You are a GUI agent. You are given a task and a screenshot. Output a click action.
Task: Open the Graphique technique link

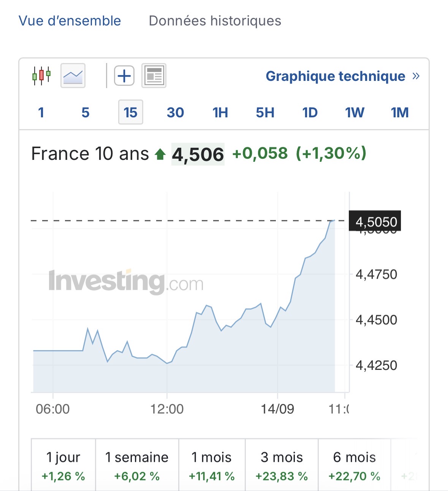pos(336,76)
